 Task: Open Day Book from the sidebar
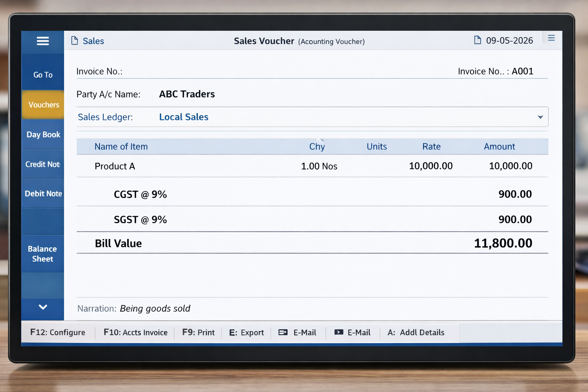(42, 134)
